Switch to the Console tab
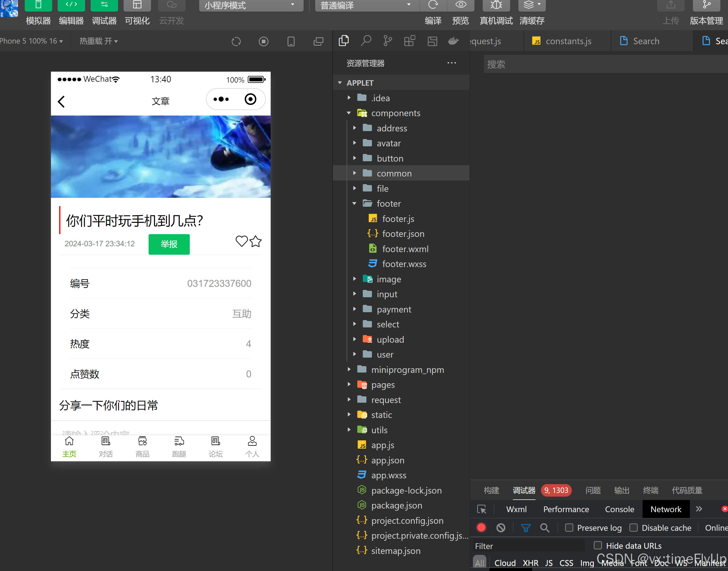 tap(619, 509)
